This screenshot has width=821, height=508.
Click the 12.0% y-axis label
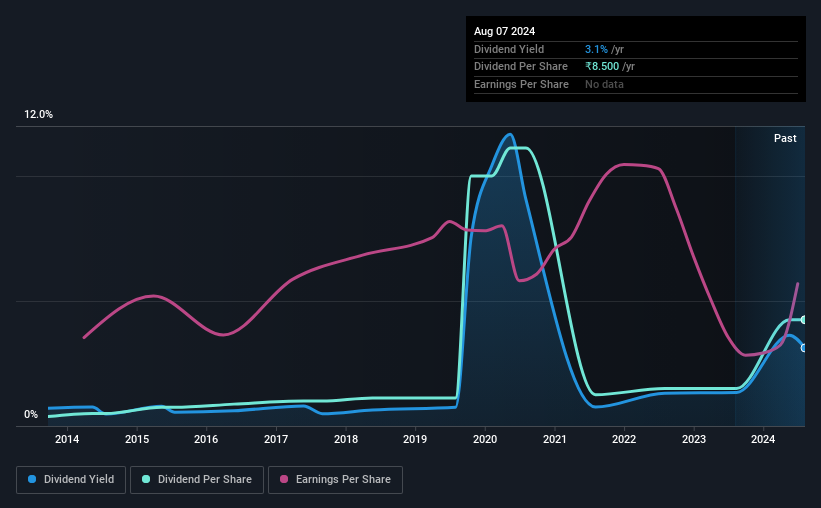click(x=38, y=115)
